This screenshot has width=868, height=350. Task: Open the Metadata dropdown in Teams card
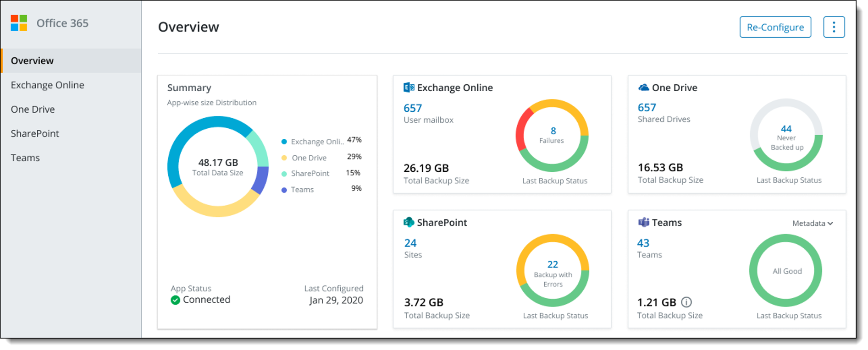(x=813, y=223)
